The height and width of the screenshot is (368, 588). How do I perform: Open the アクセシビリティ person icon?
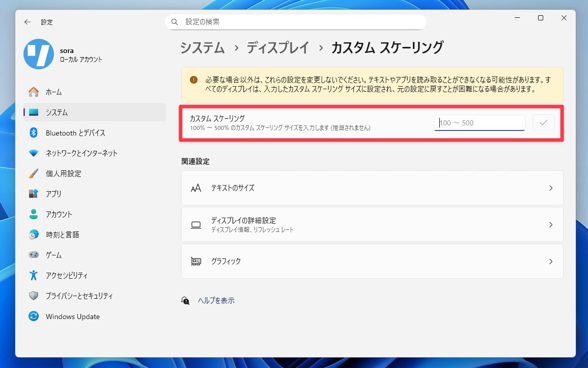coord(34,275)
